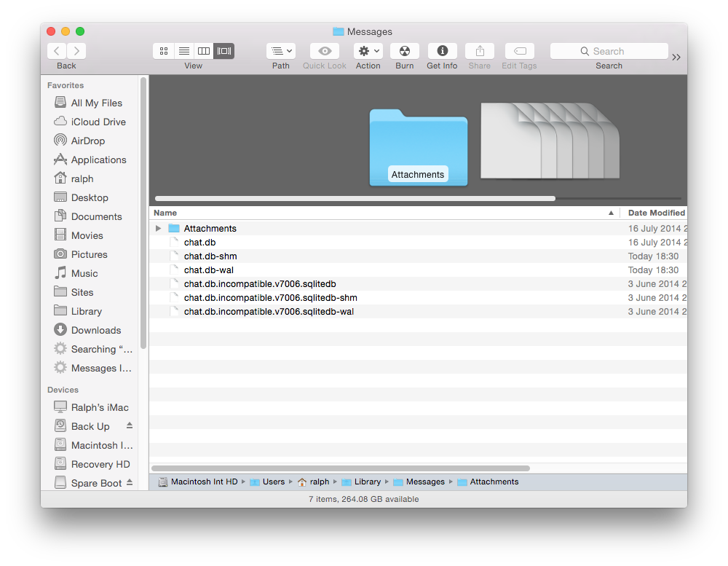
Task: Select the Attachments folder row
Action: 418,228
